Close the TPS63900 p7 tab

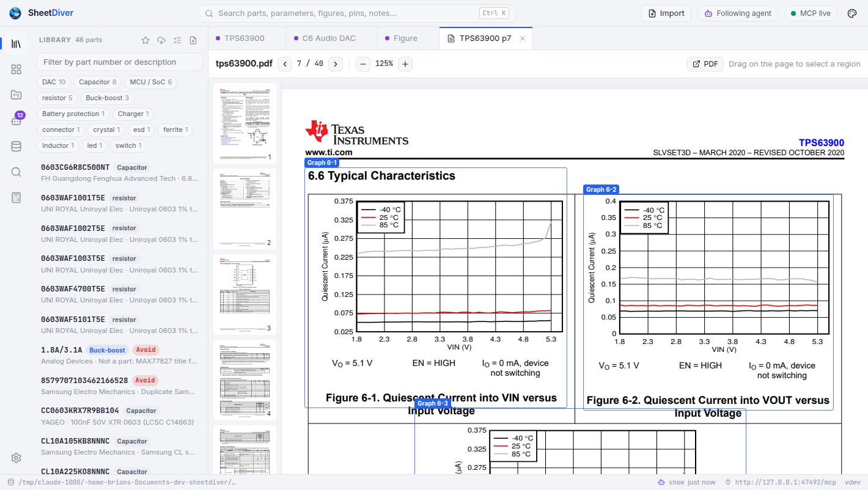tap(523, 38)
